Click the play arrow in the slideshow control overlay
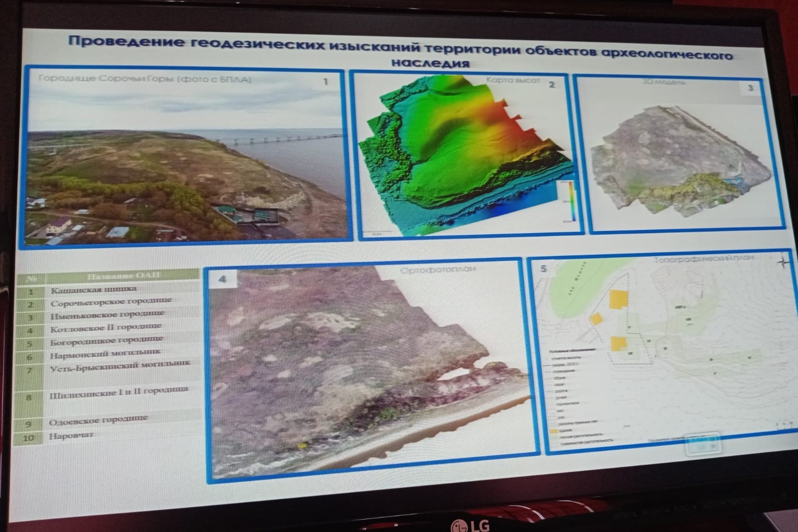 coord(713,445)
